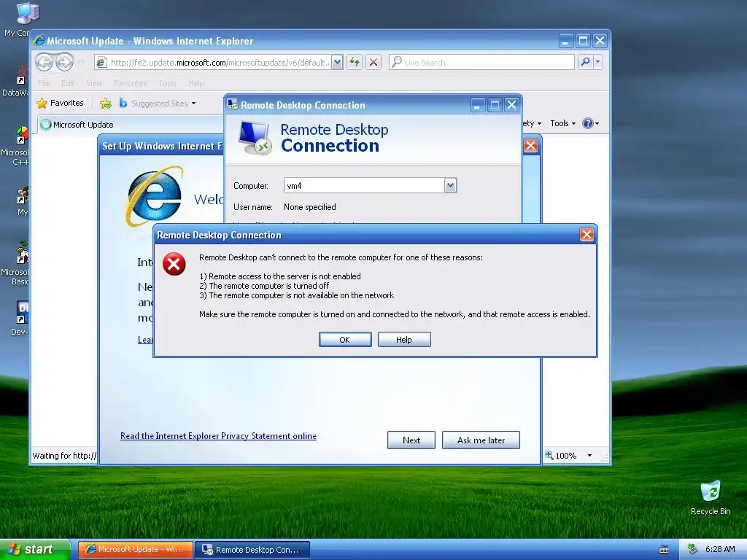Click the Start button
The image size is (747, 560).
pos(36,550)
